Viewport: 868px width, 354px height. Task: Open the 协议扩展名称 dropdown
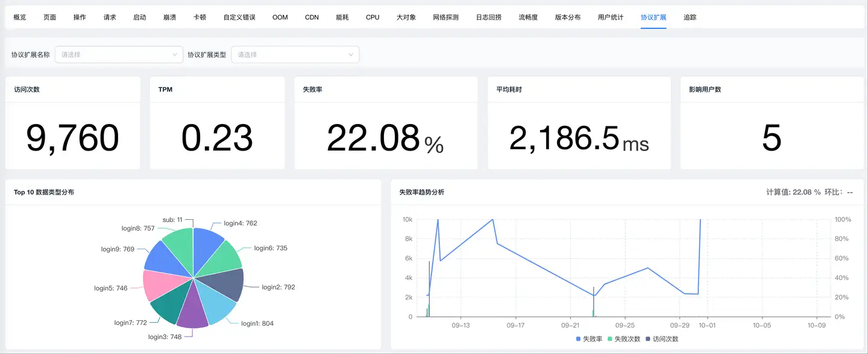click(x=118, y=55)
